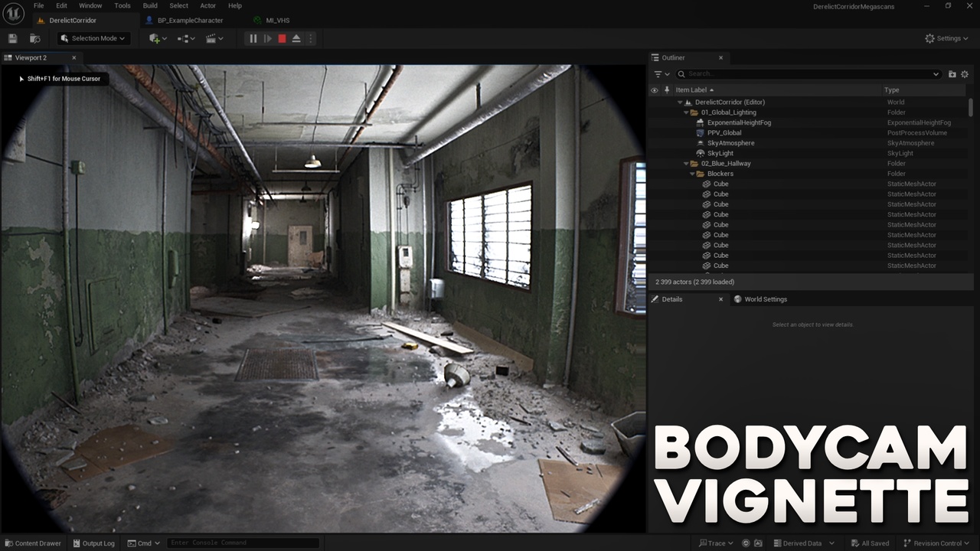This screenshot has width=980, height=551.
Task: Open the Tools menu
Action: (x=122, y=5)
